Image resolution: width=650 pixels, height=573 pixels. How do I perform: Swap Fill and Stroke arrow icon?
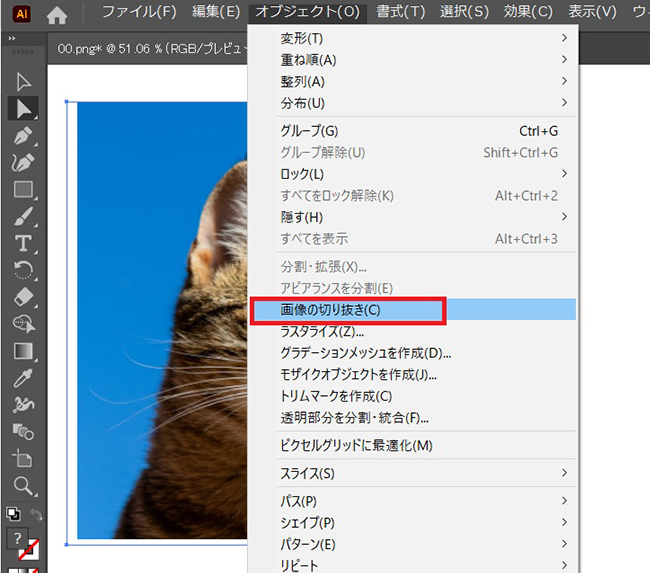pyautogui.click(x=36, y=515)
